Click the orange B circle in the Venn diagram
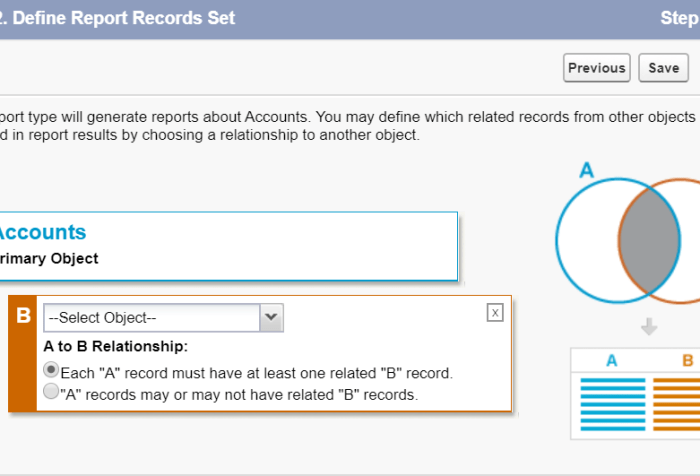Screen dimensions: 700x476 (x=688, y=241)
